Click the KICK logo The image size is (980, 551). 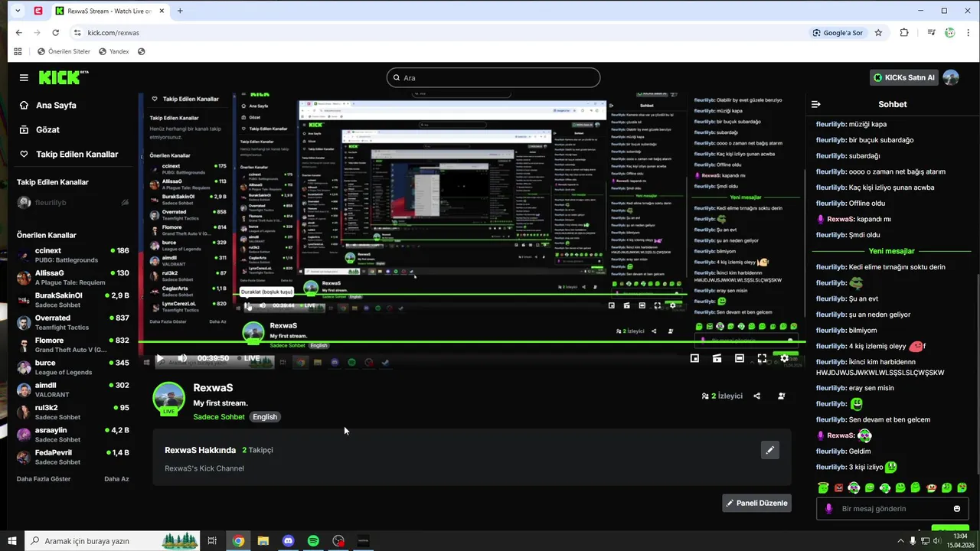tap(64, 77)
